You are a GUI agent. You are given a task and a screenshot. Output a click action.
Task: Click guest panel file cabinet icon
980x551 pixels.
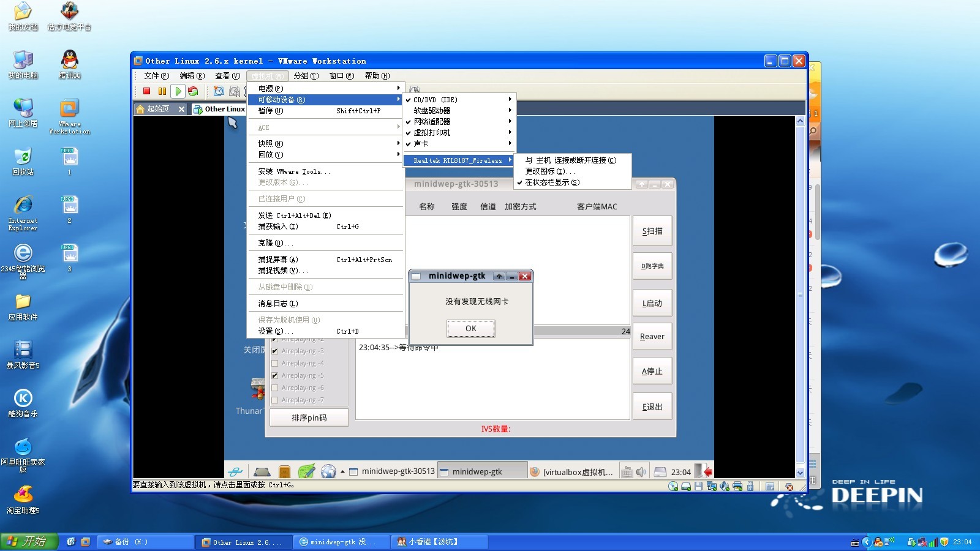[284, 471]
